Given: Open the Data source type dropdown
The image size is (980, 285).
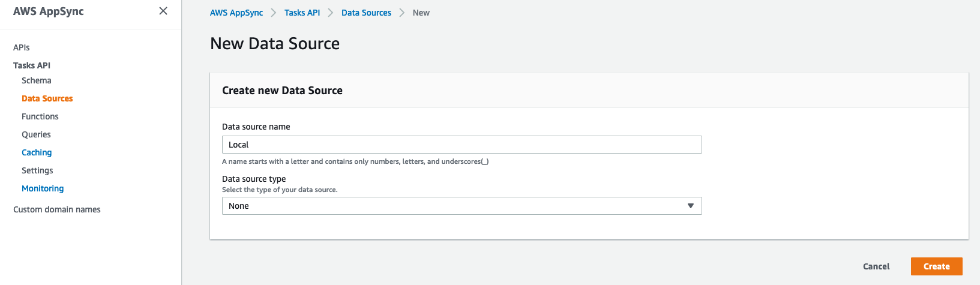Looking at the screenshot, I should (461, 206).
